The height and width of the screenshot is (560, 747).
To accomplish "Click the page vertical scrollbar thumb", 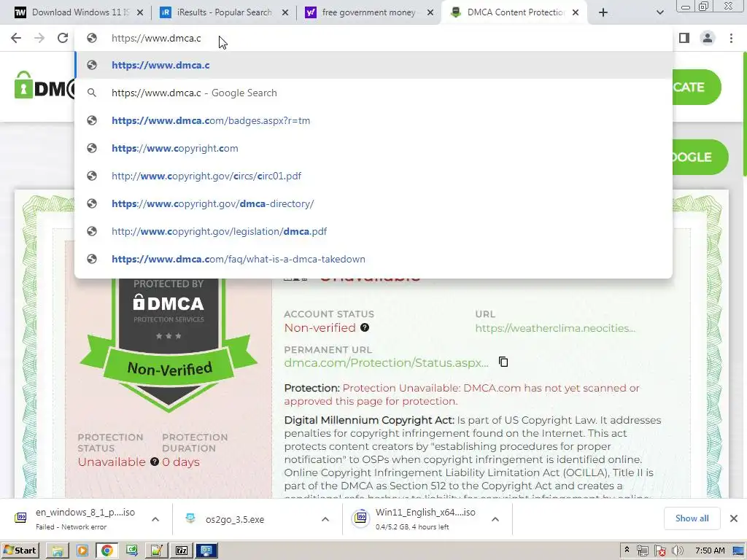I will (744, 114).
